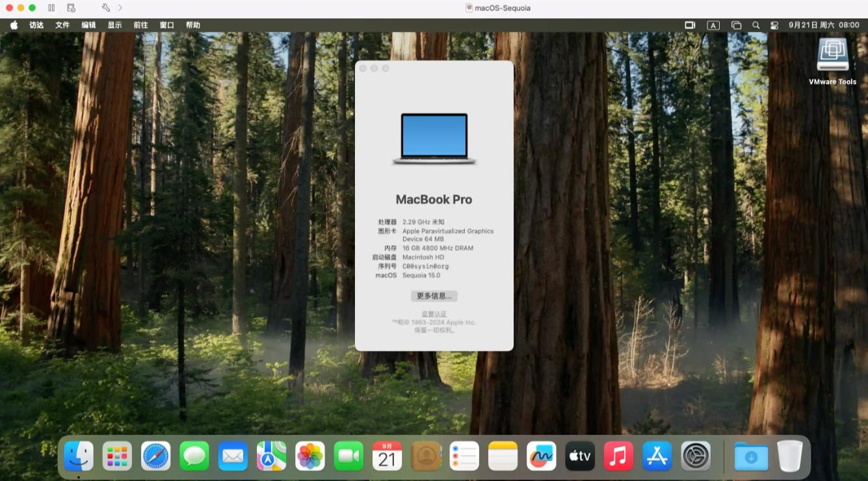
Task: Open 监管认证 link
Action: (434, 314)
